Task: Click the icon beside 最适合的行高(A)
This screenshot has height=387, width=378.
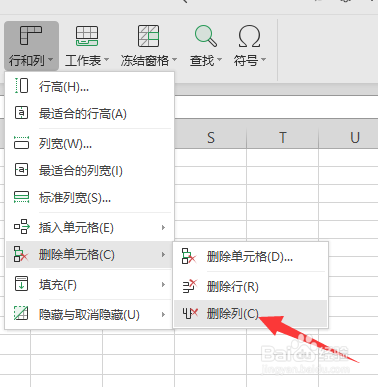Action: (21, 113)
